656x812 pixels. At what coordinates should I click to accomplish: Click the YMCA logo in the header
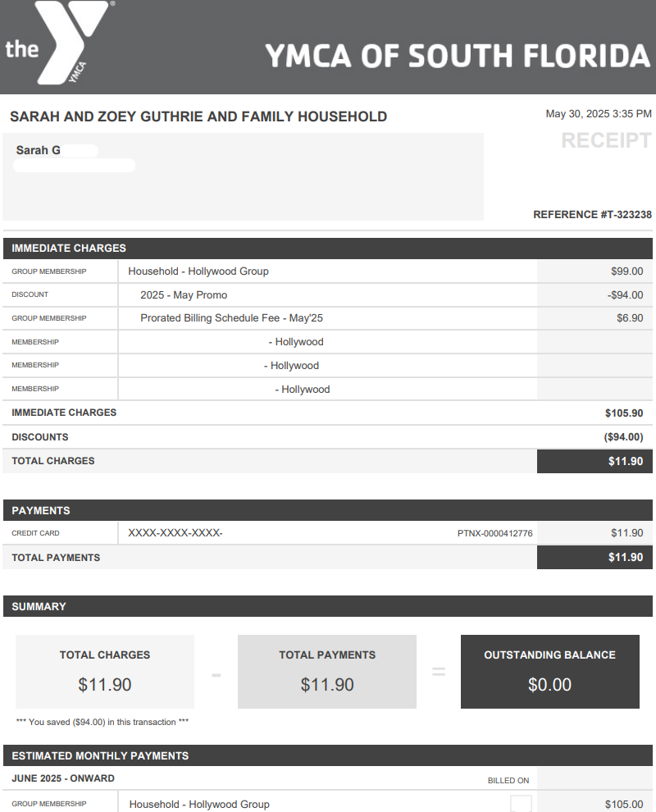point(59,45)
